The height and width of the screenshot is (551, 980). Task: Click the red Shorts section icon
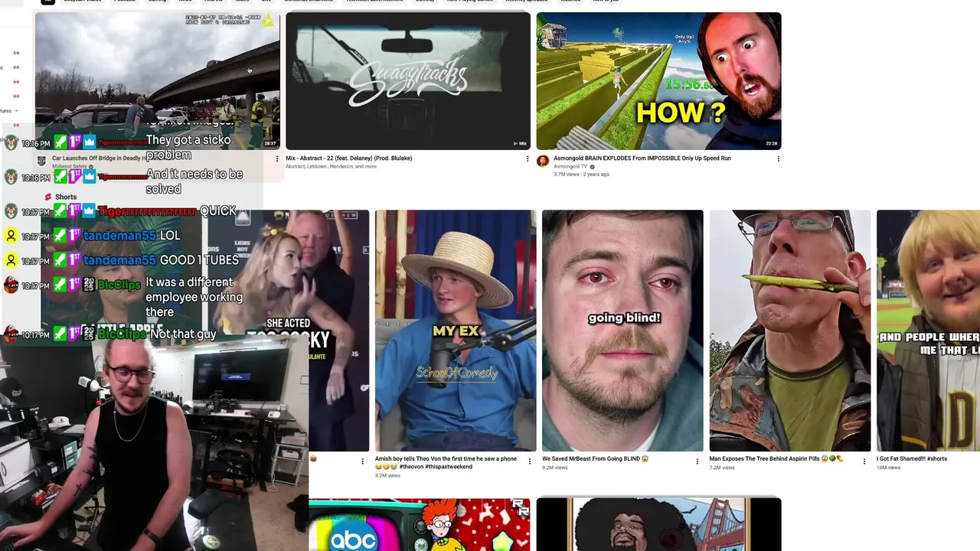tap(47, 197)
